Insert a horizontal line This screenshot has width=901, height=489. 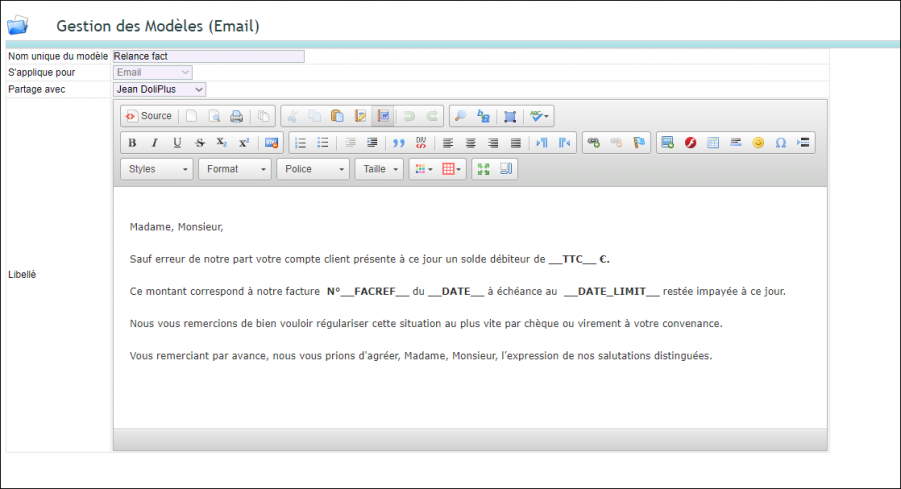click(736, 143)
